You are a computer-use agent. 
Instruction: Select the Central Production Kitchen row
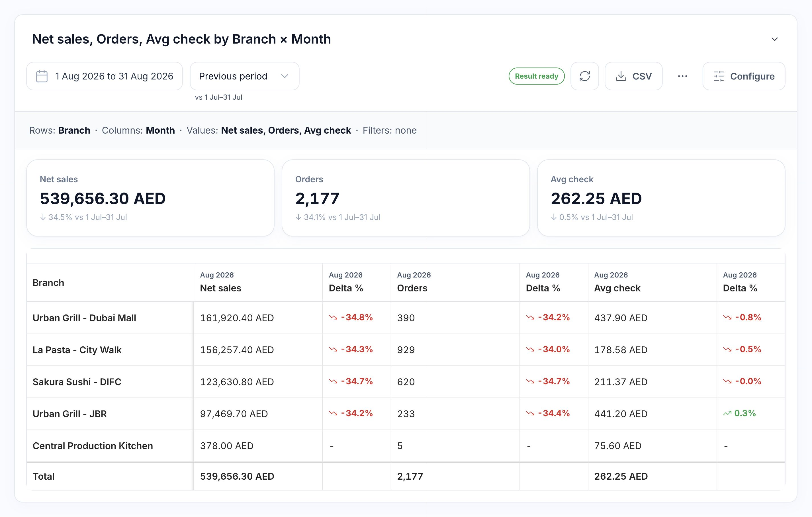[406, 446]
